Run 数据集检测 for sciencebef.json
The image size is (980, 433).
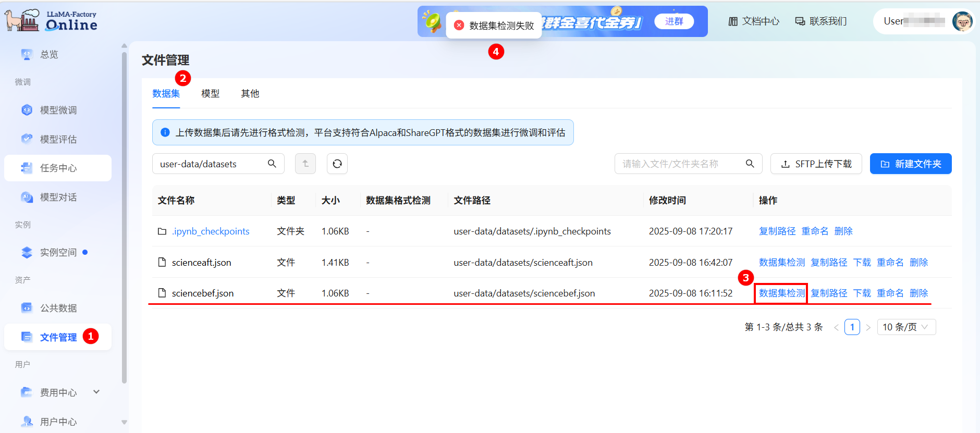click(781, 293)
